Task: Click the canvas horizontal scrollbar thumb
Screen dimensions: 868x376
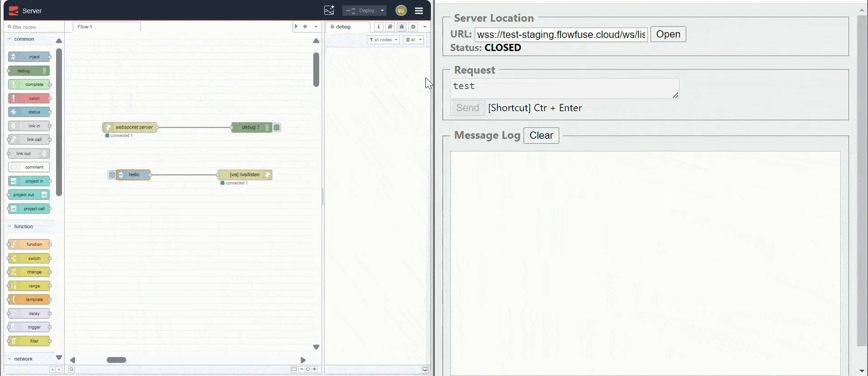Action: 116,360
